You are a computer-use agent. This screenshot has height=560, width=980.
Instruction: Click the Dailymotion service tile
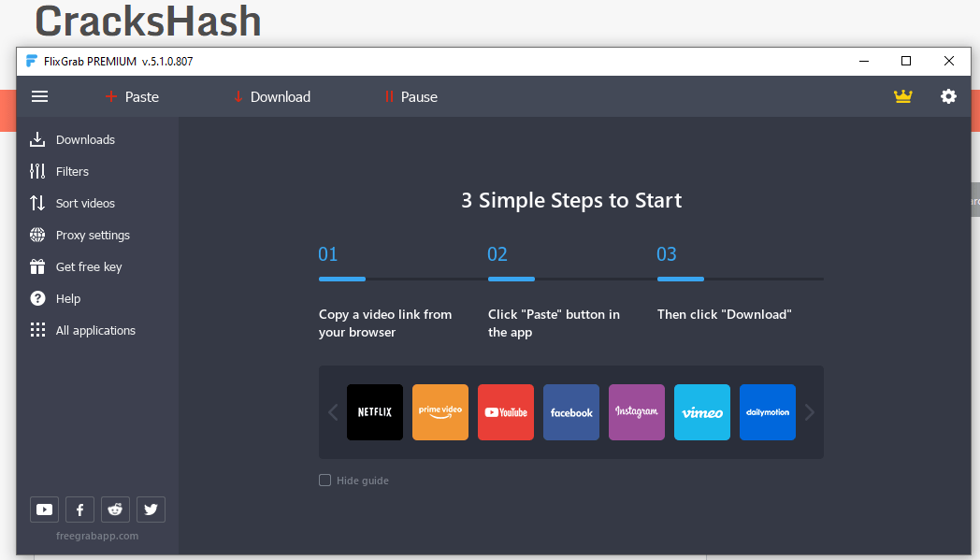point(768,412)
